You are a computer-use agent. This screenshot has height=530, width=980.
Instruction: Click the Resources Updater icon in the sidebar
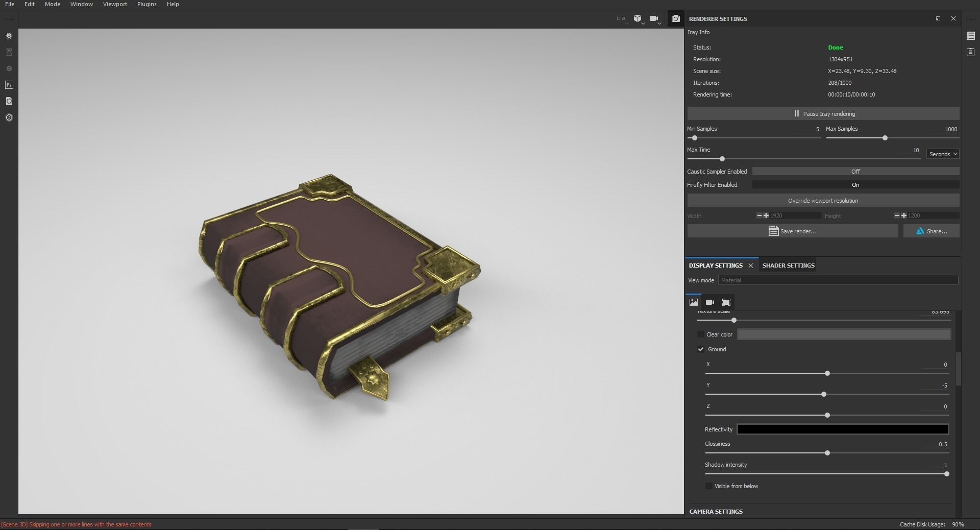tap(9, 101)
